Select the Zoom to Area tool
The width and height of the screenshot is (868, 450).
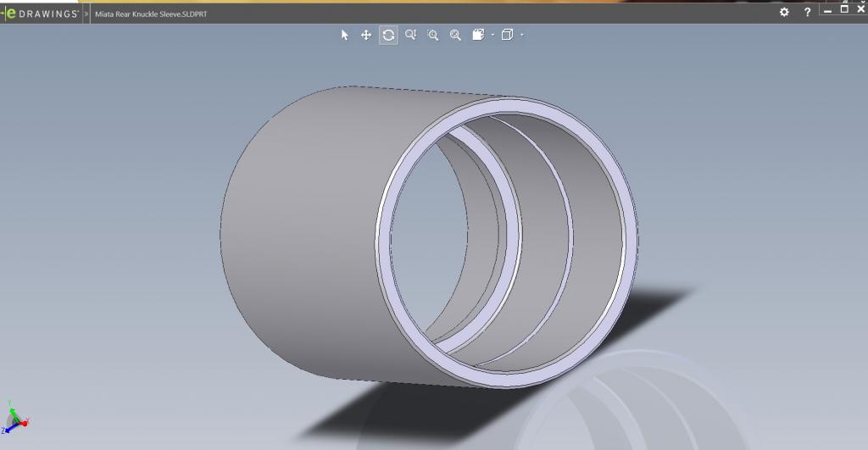pos(433,36)
